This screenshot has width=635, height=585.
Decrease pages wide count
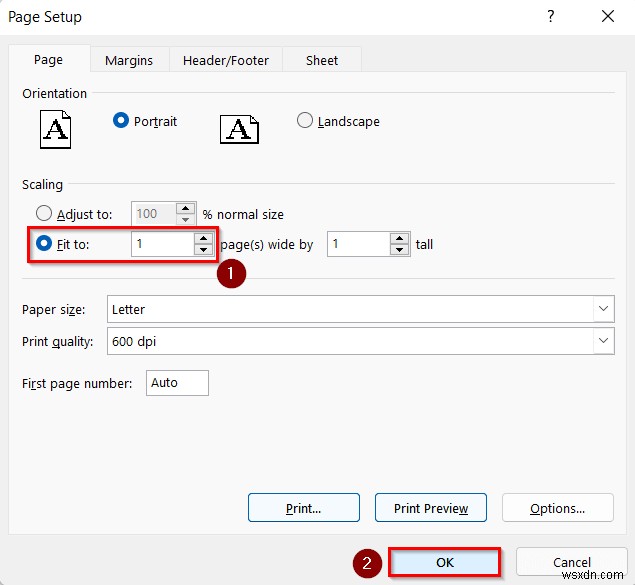pos(203,249)
